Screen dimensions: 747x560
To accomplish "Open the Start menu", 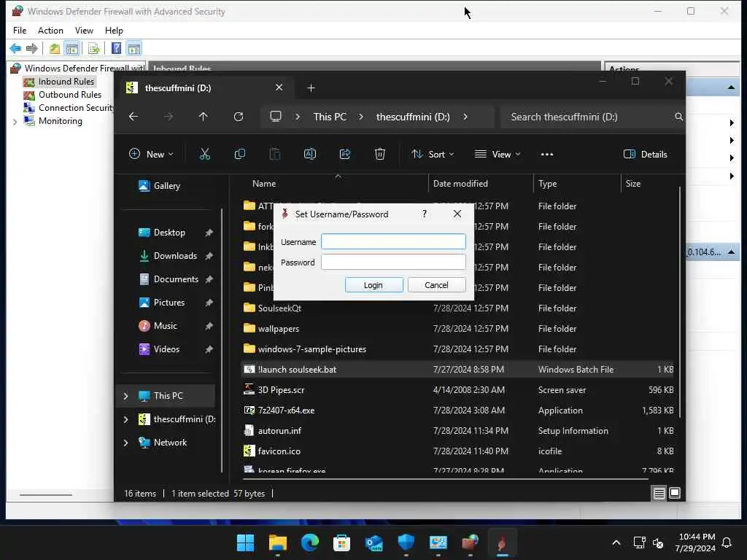I will (x=245, y=542).
